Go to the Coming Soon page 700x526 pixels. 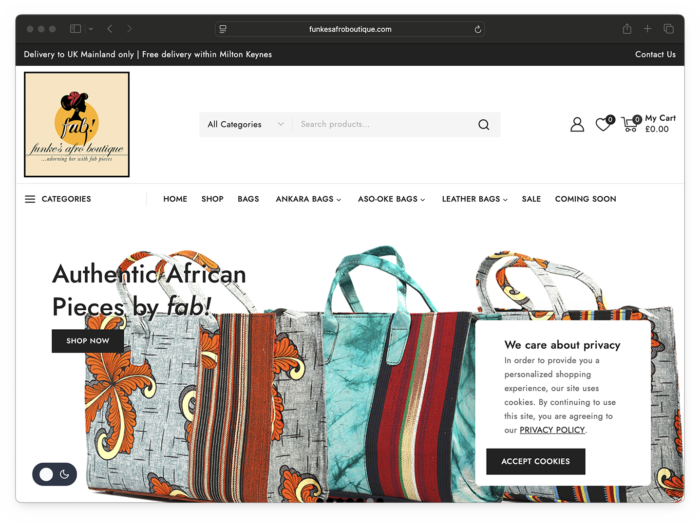coord(585,199)
